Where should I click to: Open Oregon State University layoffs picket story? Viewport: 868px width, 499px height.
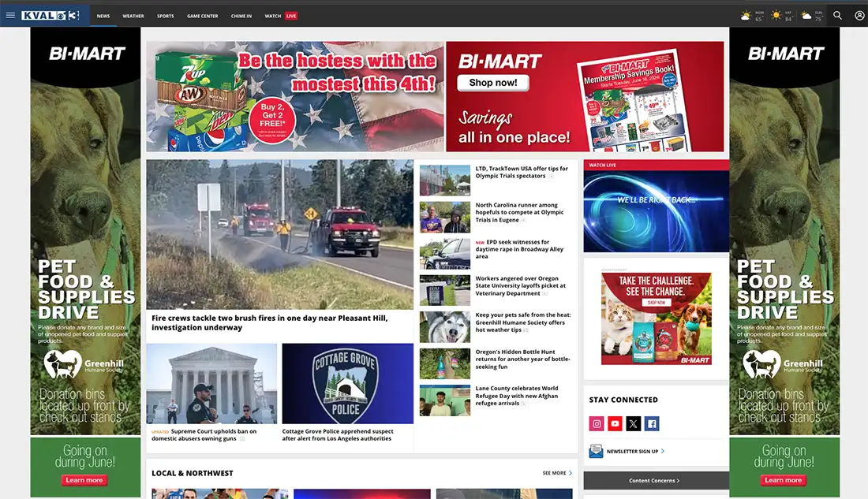[520, 286]
